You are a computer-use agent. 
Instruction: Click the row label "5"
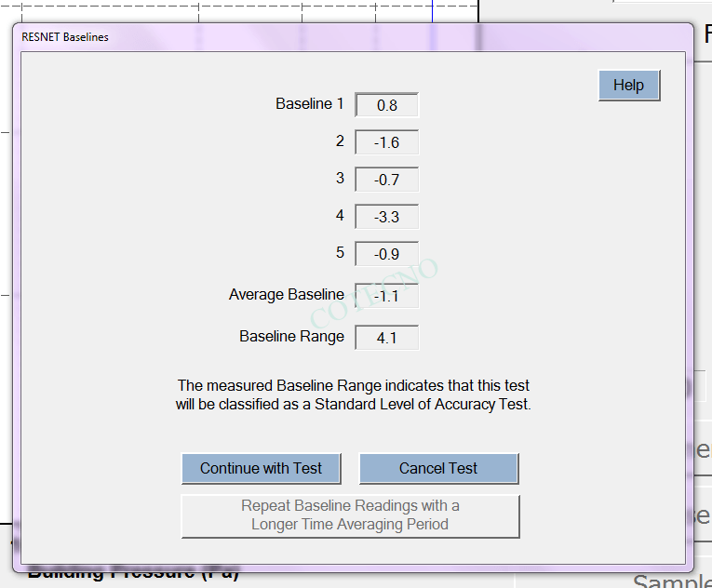[x=340, y=253]
